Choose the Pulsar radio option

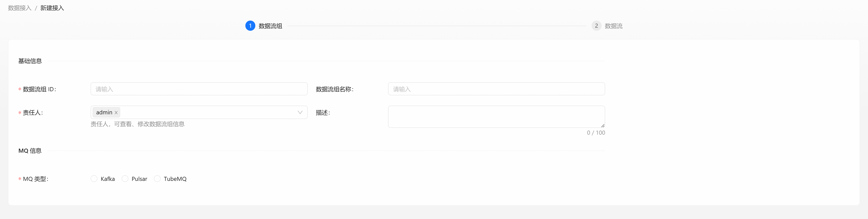click(x=125, y=179)
